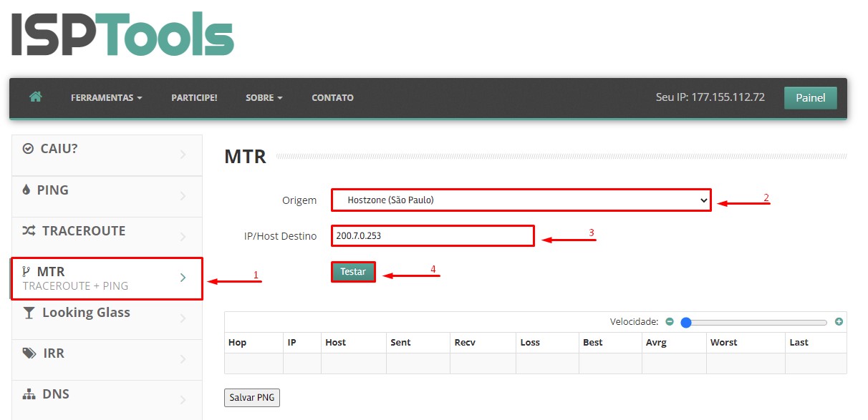Click the Recv column header
The image size is (868, 420).
click(x=483, y=343)
